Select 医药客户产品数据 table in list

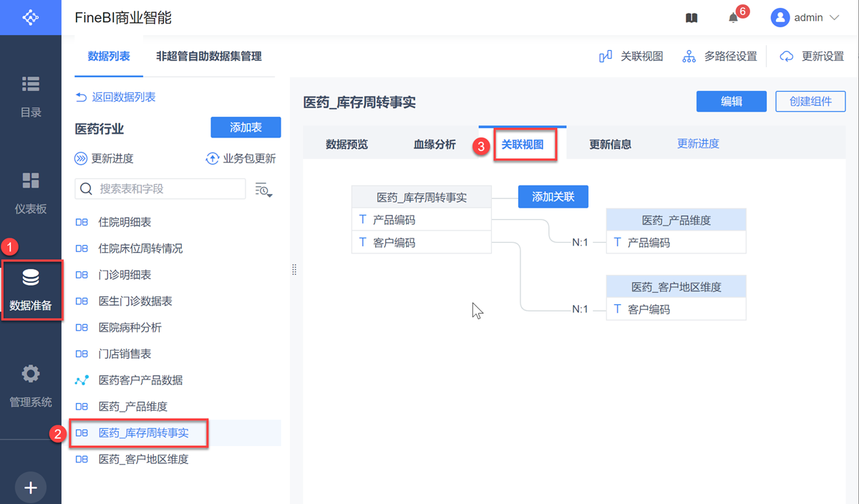pyautogui.click(x=140, y=380)
